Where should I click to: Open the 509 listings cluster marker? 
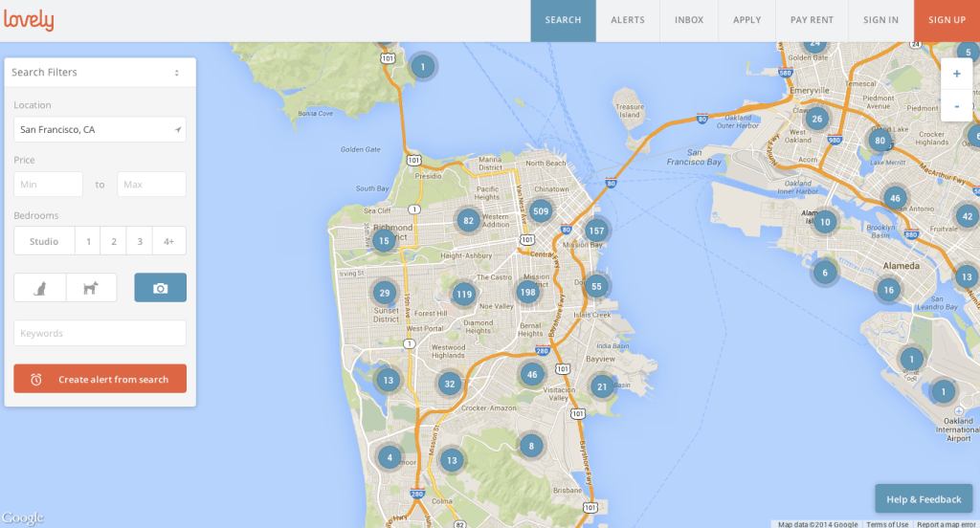pyautogui.click(x=541, y=211)
